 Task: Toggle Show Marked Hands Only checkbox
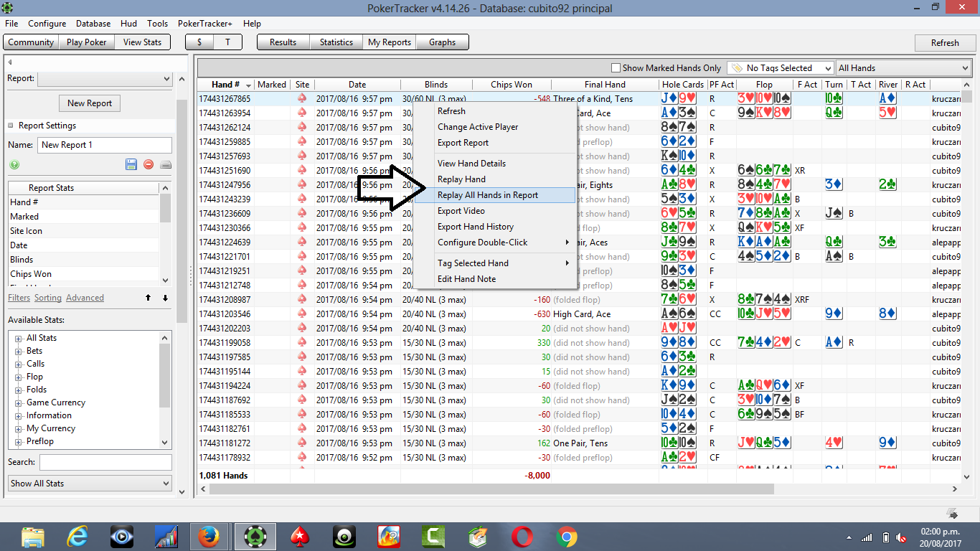click(x=616, y=68)
